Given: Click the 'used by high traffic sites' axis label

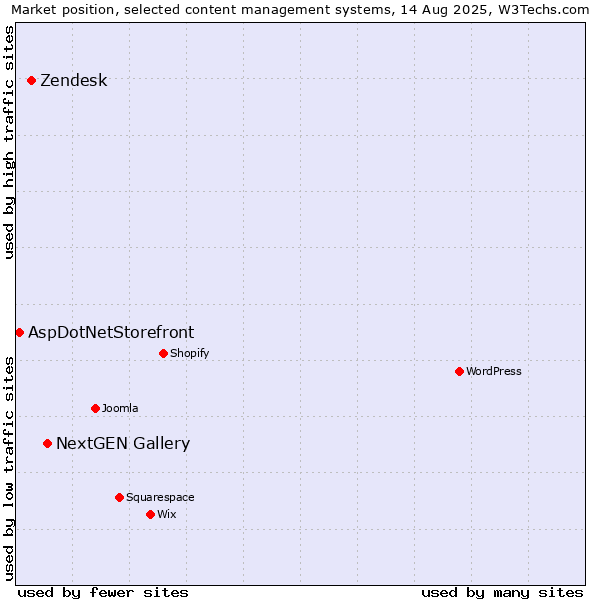Looking at the screenshot, I should pos(9,142).
